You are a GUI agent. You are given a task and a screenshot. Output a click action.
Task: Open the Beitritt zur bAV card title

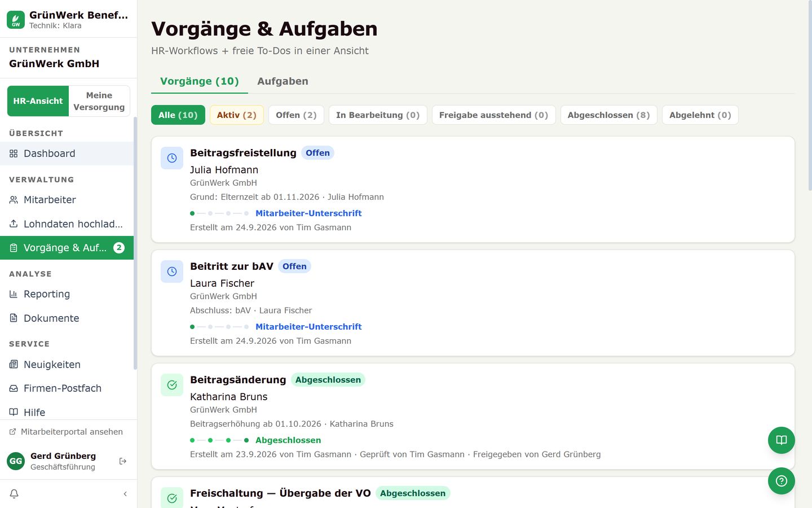tap(232, 266)
